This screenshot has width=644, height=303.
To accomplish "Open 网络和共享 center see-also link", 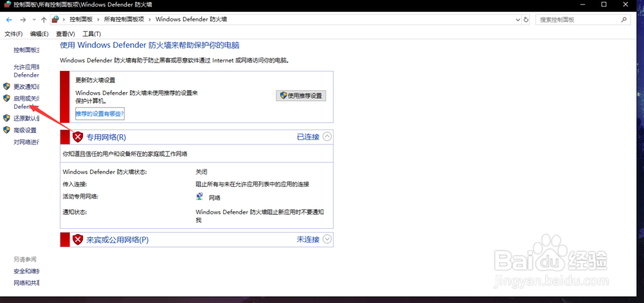I will pyautogui.click(x=26, y=283).
